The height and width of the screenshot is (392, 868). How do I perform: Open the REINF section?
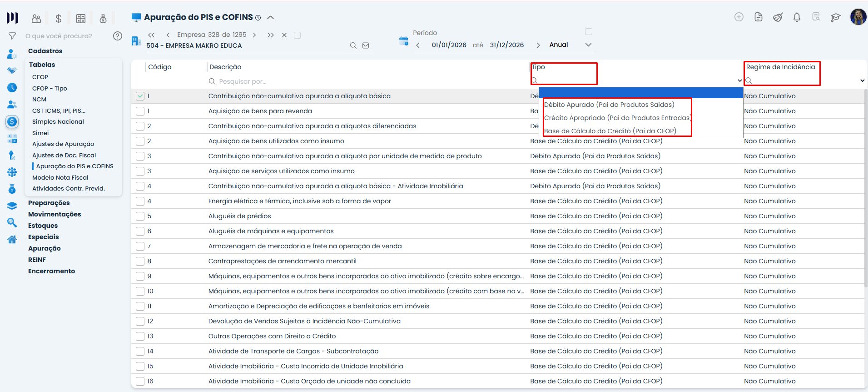(37, 260)
